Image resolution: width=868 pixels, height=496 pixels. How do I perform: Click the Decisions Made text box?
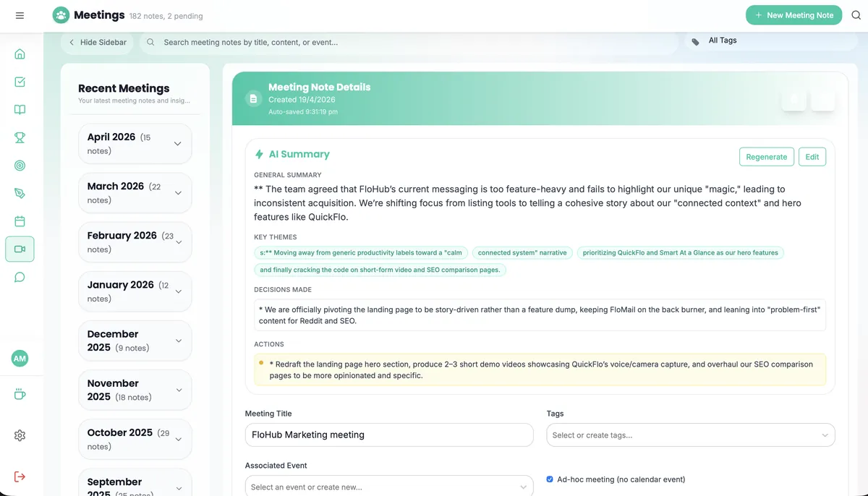[x=540, y=315]
